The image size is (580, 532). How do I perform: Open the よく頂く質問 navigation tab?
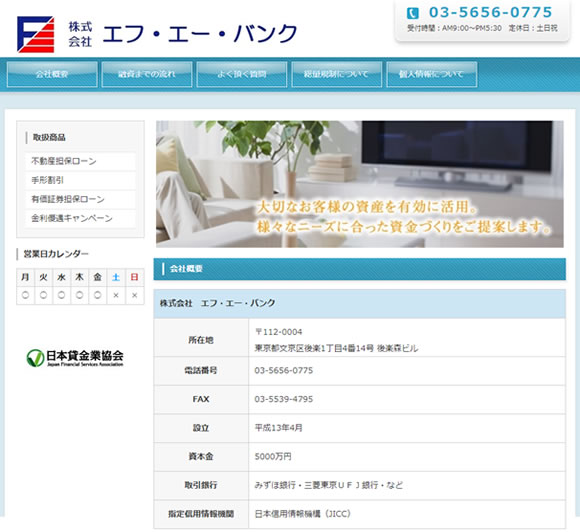pyautogui.click(x=242, y=74)
